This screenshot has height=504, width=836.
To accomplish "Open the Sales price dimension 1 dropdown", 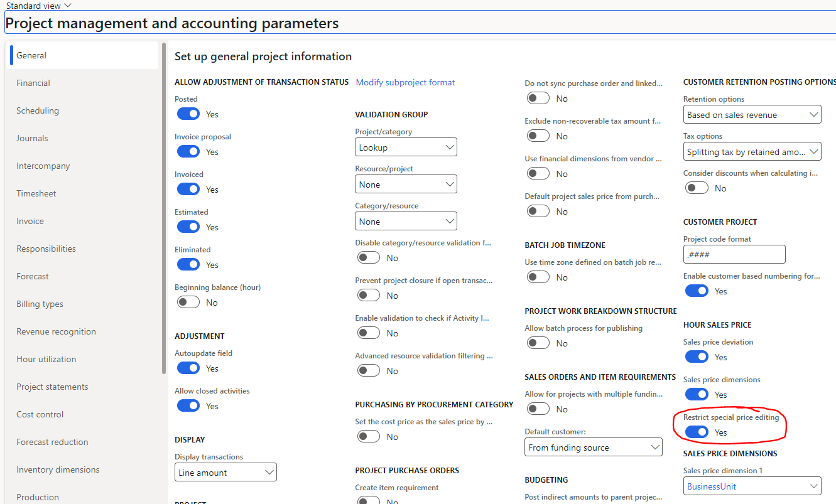I will [752, 486].
